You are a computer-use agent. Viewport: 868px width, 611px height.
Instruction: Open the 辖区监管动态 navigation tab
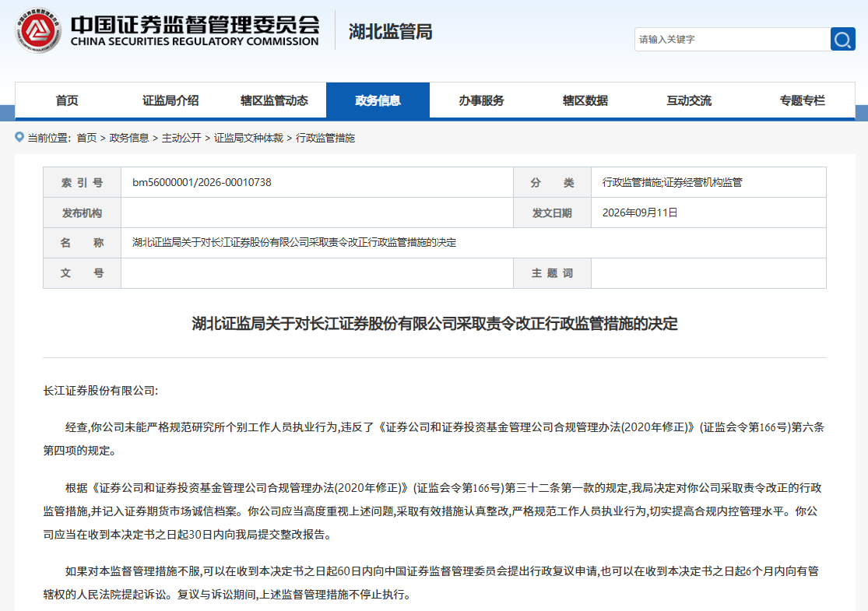tap(274, 100)
